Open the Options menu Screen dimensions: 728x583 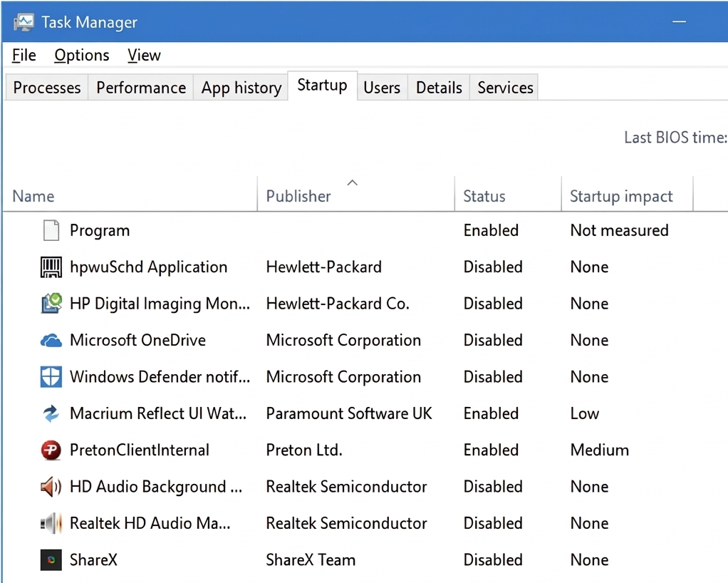[82, 56]
